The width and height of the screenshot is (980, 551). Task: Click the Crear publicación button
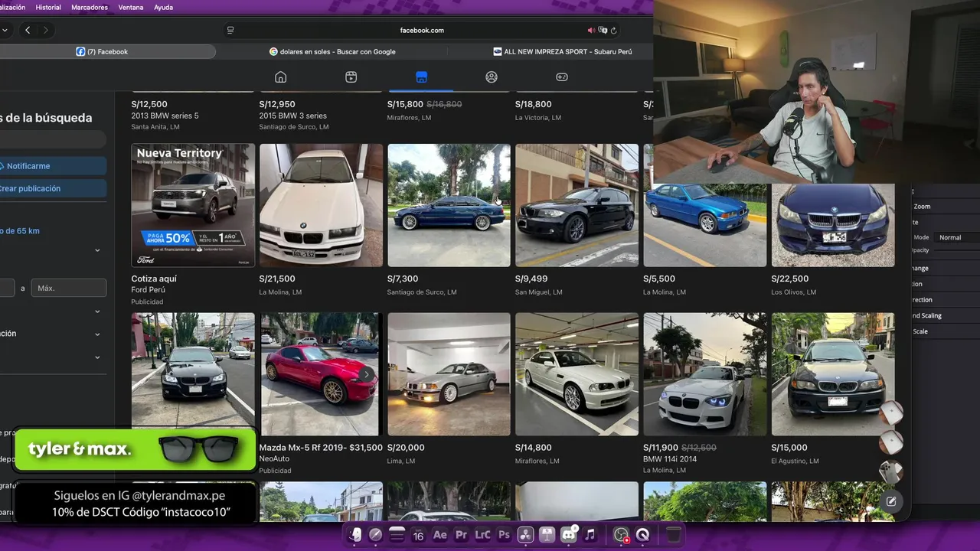53,188
